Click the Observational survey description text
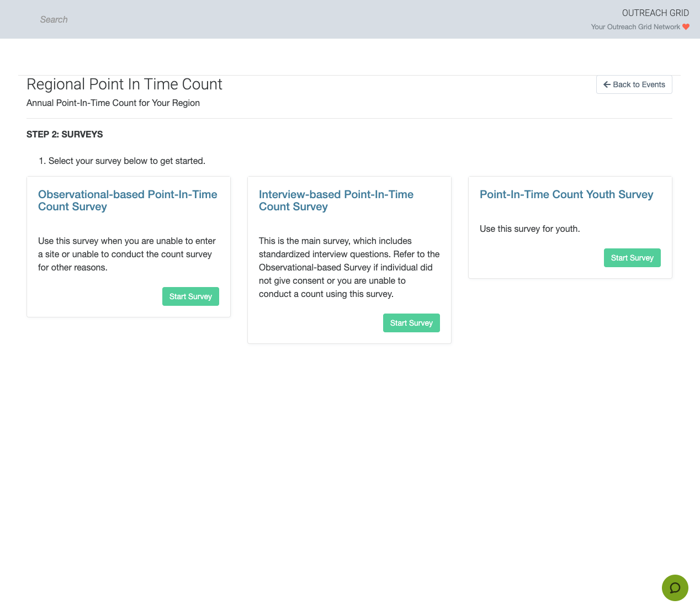Viewport: 700px width, 605px height. [127, 254]
